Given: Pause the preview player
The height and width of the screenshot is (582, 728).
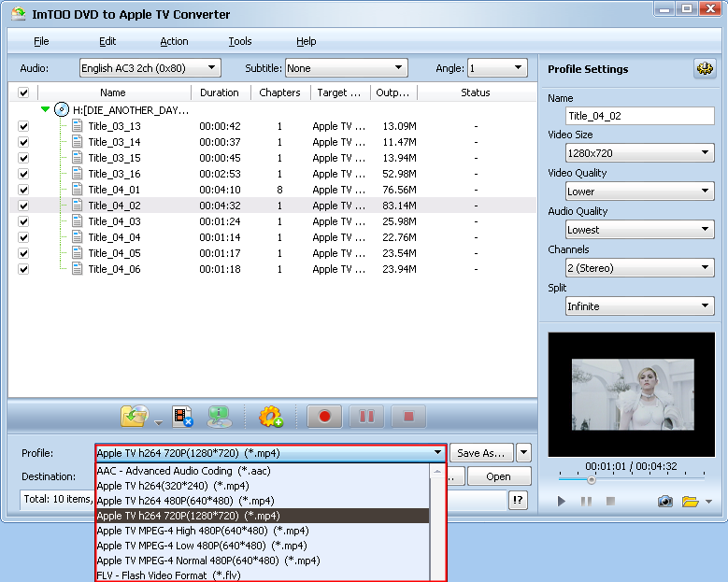Looking at the screenshot, I should pyautogui.click(x=586, y=502).
